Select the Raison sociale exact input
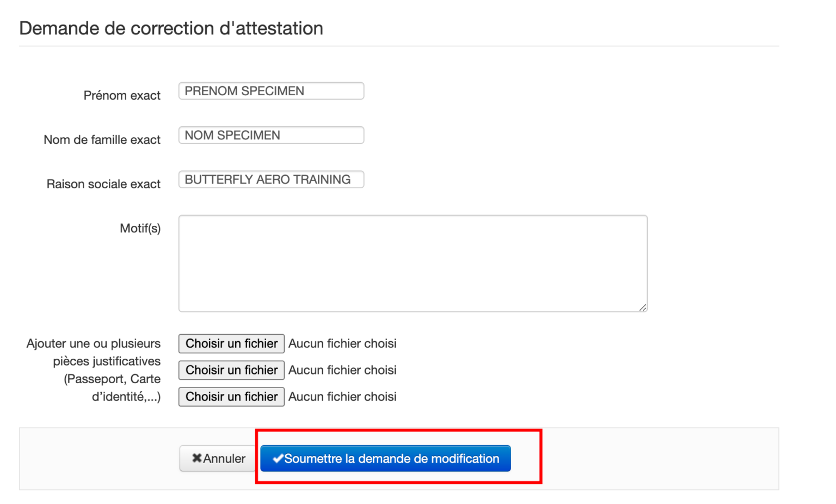Image resolution: width=836 pixels, height=504 pixels. 271,180
